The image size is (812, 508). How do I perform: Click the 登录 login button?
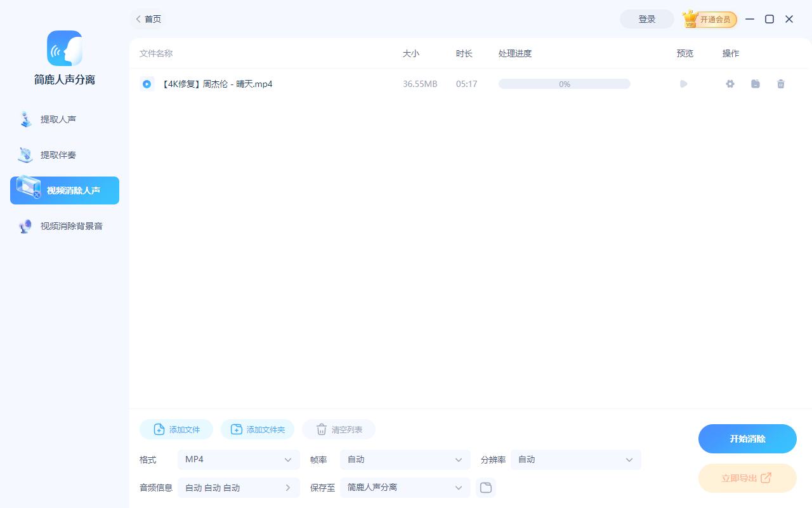click(646, 19)
